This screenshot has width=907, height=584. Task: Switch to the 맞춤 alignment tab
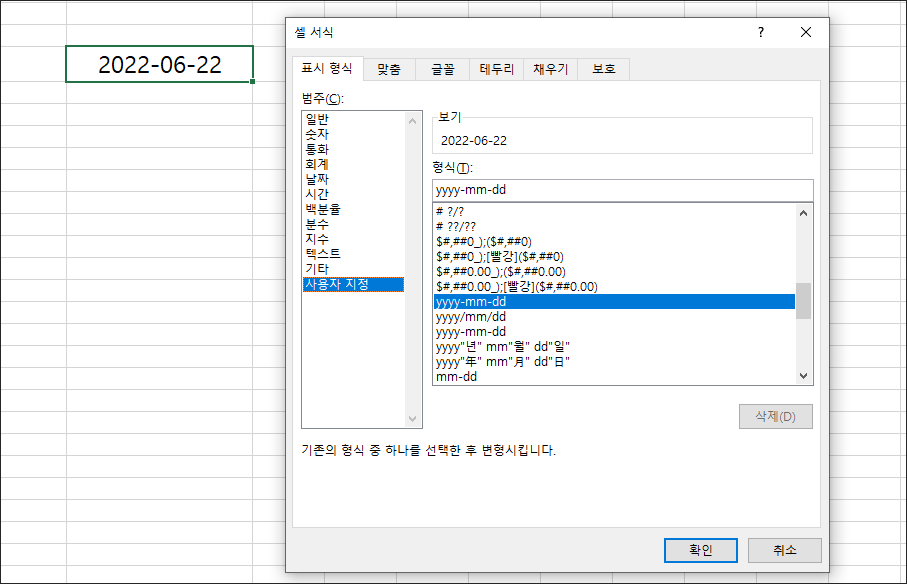[388, 69]
